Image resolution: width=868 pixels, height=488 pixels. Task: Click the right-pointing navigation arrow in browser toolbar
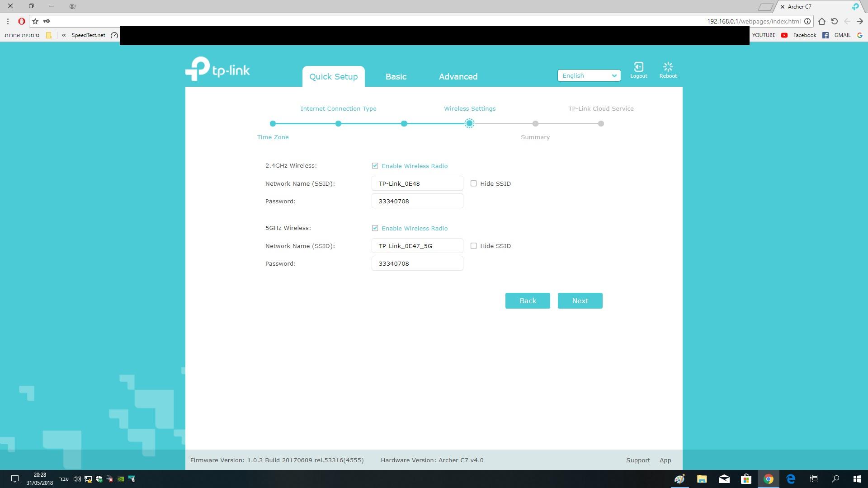pyautogui.click(x=860, y=21)
